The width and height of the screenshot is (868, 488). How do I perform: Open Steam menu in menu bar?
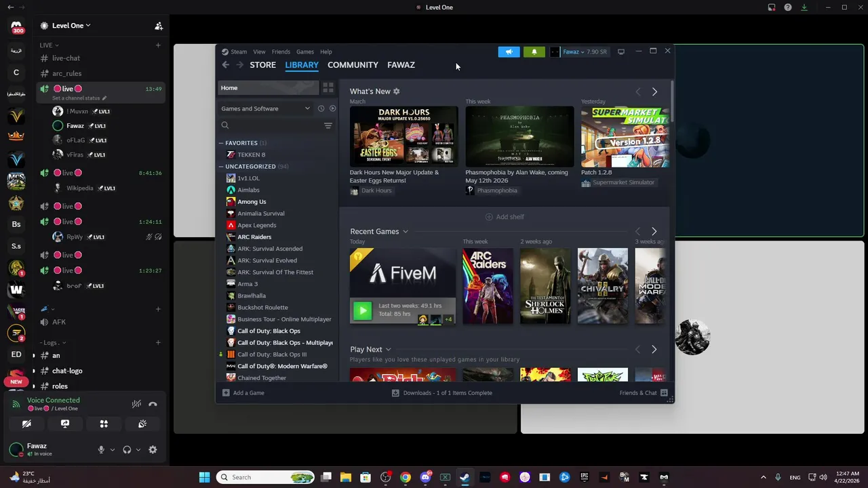click(x=239, y=52)
